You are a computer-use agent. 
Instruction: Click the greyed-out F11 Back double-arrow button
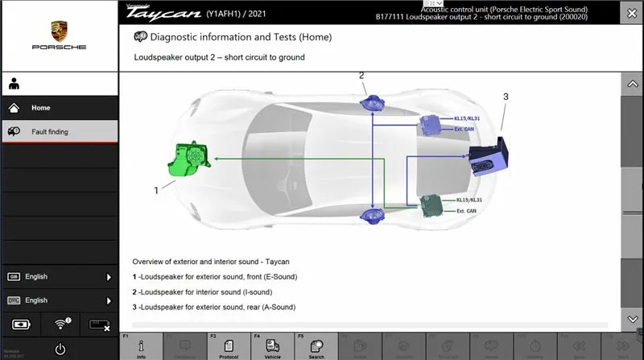(579, 346)
